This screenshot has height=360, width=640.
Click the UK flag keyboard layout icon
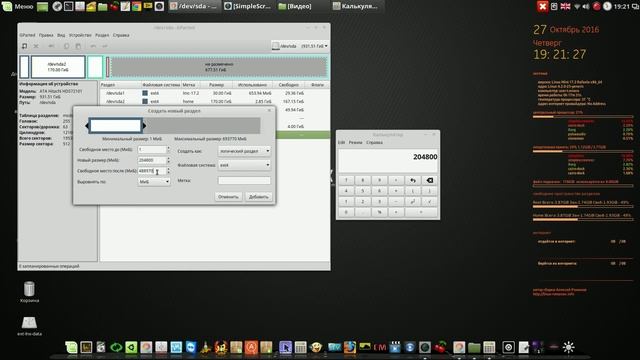click(565, 6)
